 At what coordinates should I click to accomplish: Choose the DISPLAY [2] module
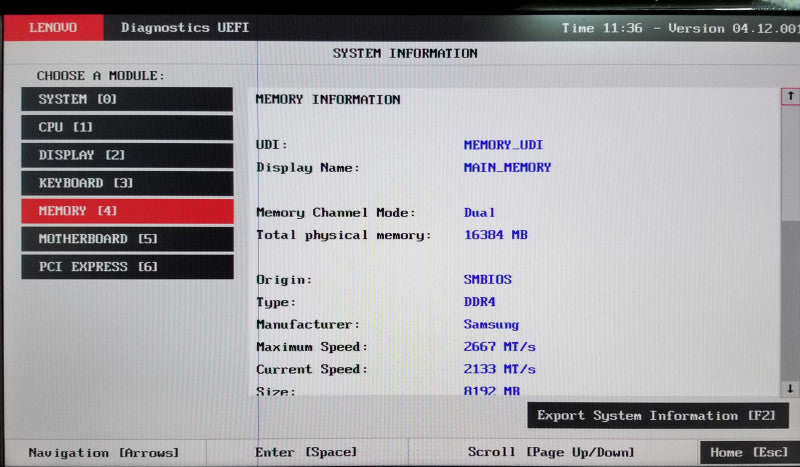[x=127, y=155]
